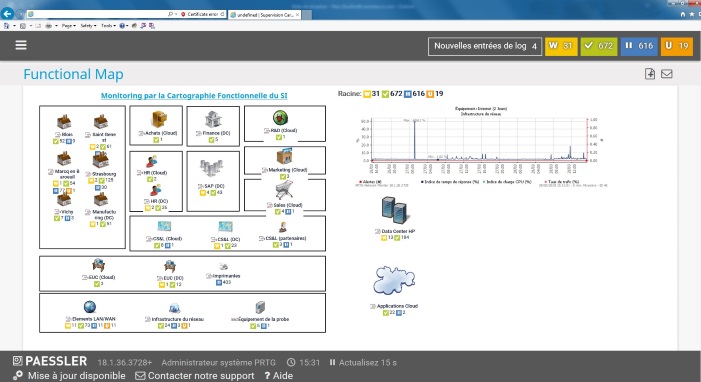The height and width of the screenshot is (382, 701).
Task: Click the Imprimantes label
Action: click(x=226, y=276)
